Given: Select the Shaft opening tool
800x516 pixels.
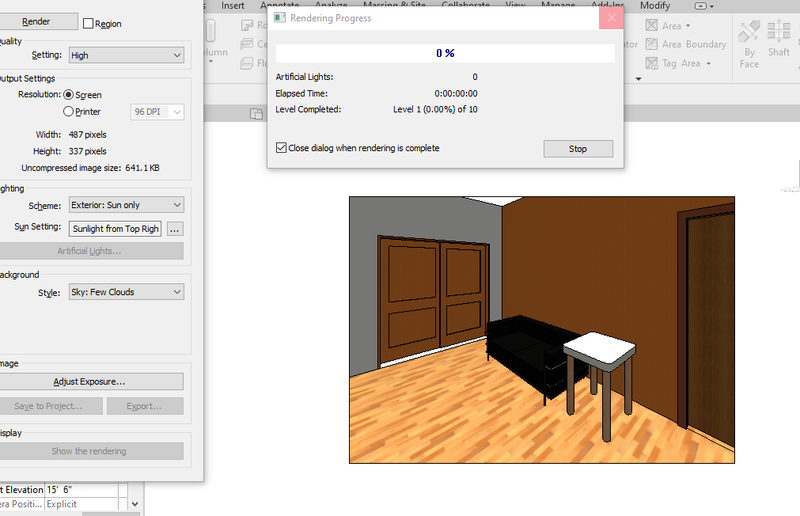Looking at the screenshot, I should click(779, 38).
